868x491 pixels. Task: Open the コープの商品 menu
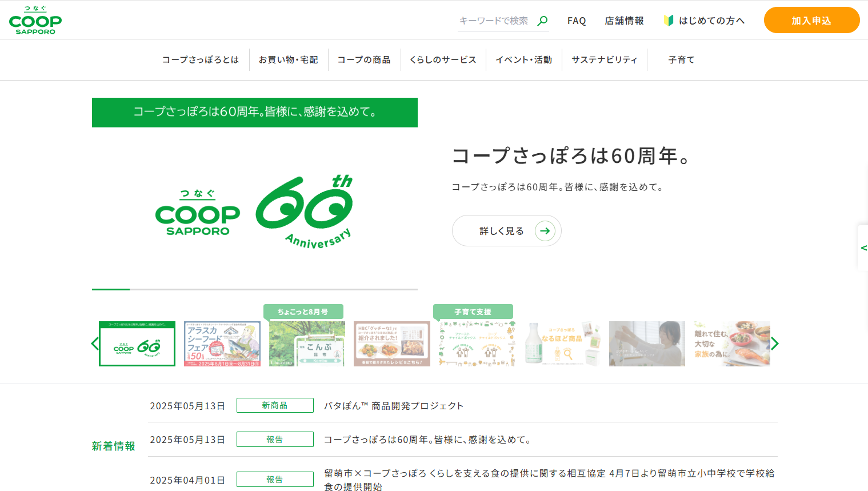[364, 59]
